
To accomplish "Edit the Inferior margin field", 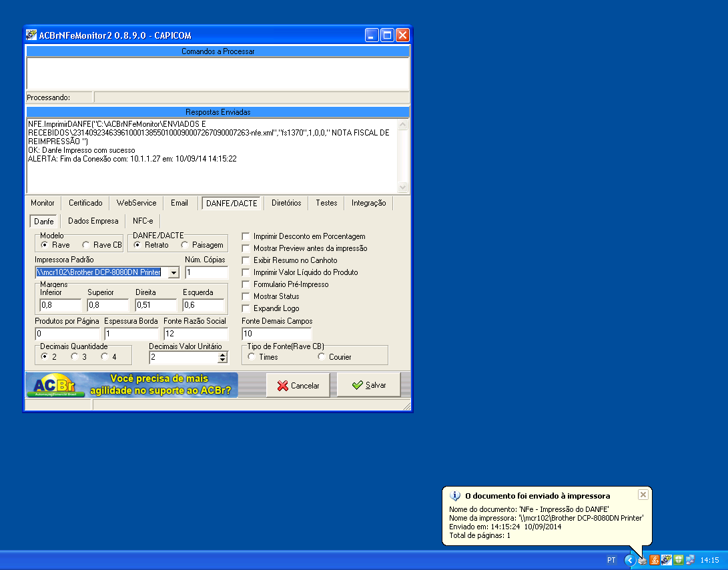I will (x=61, y=305).
